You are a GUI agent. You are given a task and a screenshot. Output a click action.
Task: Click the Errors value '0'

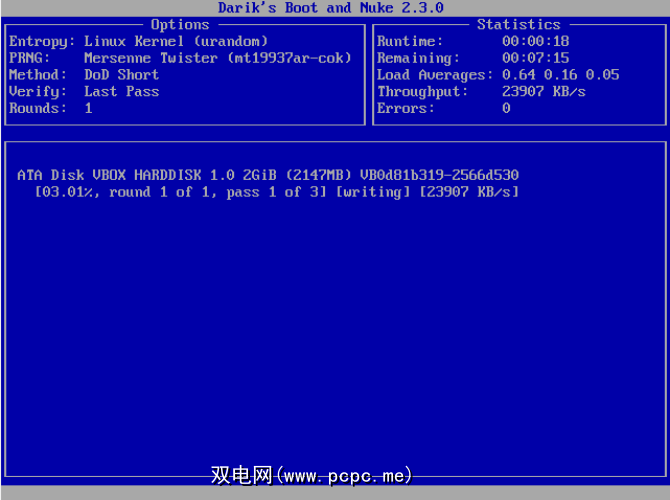506,108
